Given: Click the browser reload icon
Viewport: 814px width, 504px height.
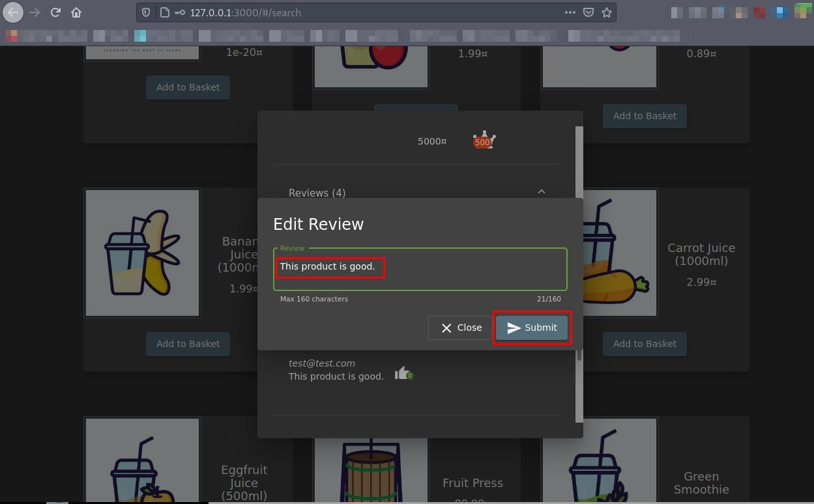Looking at the screenshot, I should [x=55, y=12].
